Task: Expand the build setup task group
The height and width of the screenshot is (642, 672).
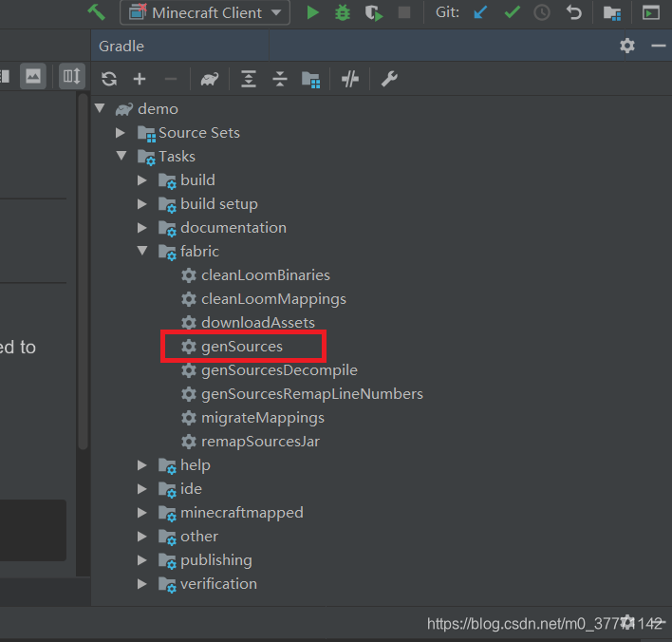Action: (141, 203)
